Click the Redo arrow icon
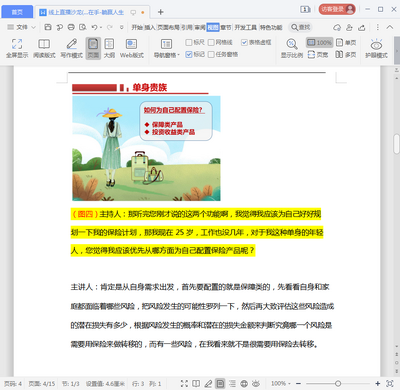 [x=109, y=27]
